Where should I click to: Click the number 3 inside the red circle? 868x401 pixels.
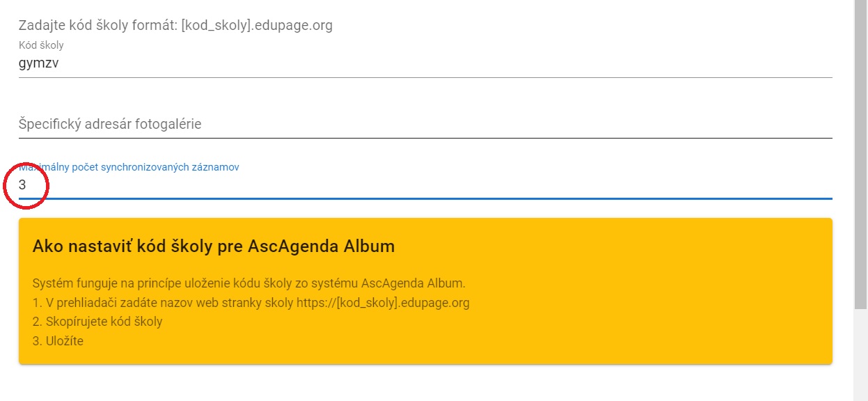click(x=22, y=185)
